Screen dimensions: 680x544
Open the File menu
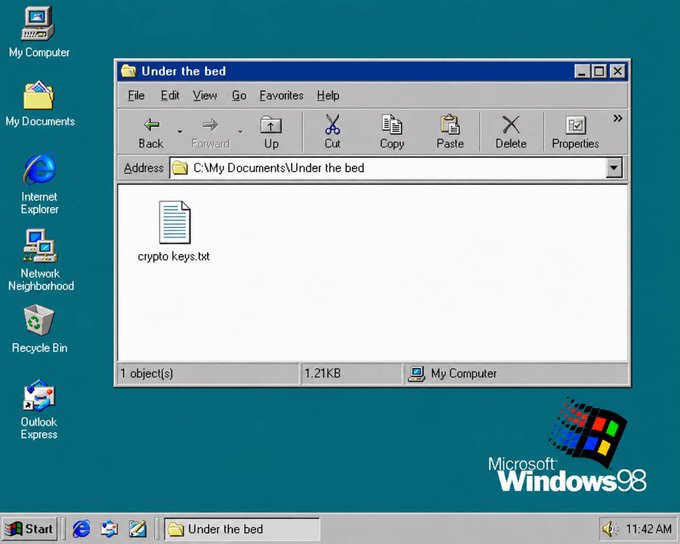pos(136,95)
